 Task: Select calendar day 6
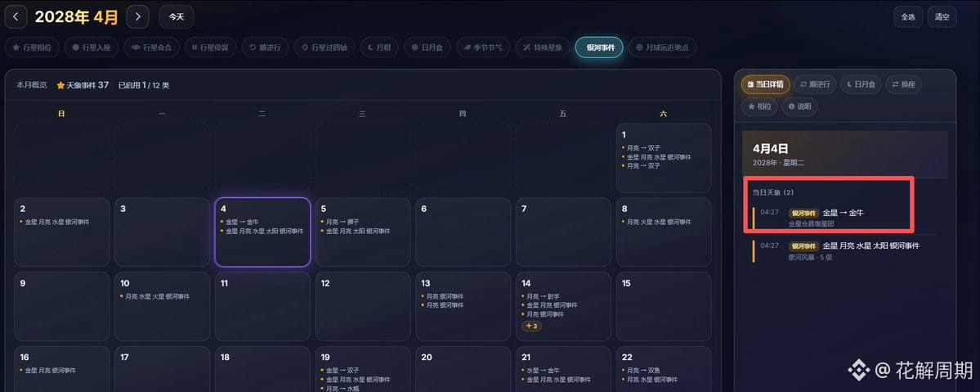click(x=463, y=232)
